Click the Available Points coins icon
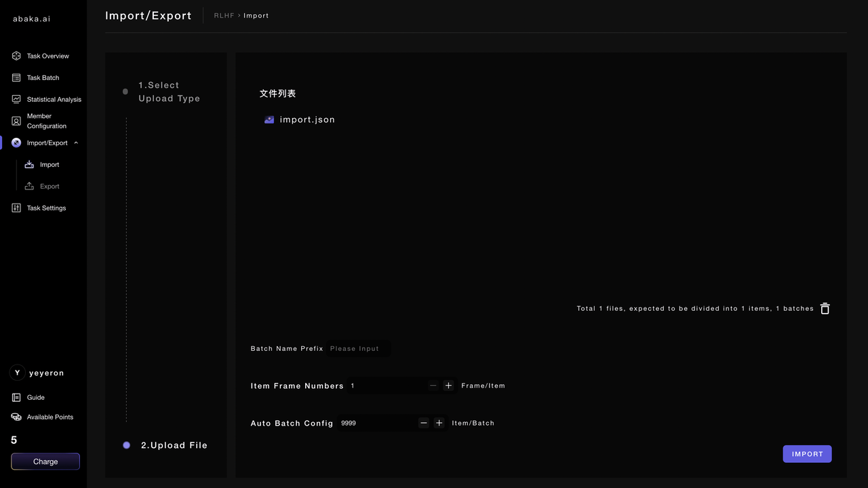This screenshot has height=488, width=868. coord(16,417)
